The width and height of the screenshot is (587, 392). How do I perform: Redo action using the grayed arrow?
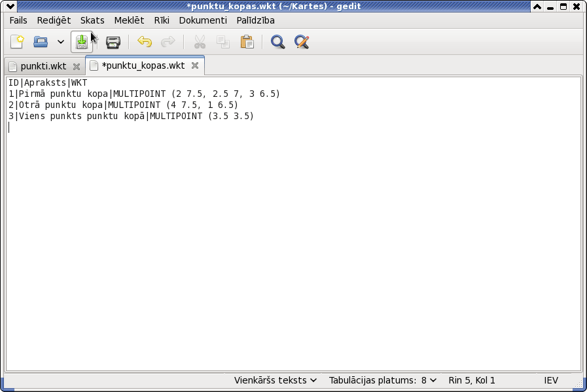(168, 42)
